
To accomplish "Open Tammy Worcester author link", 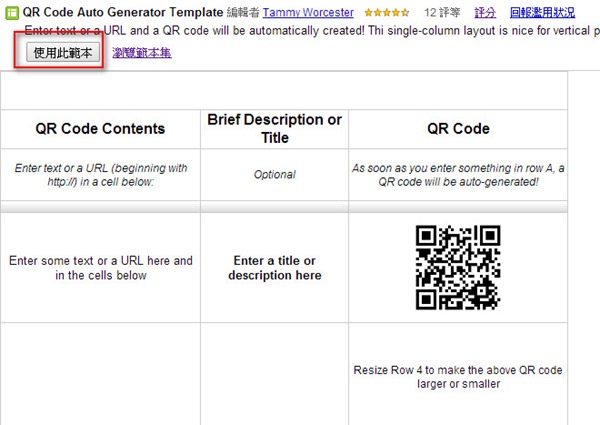I will coord(308,13).
